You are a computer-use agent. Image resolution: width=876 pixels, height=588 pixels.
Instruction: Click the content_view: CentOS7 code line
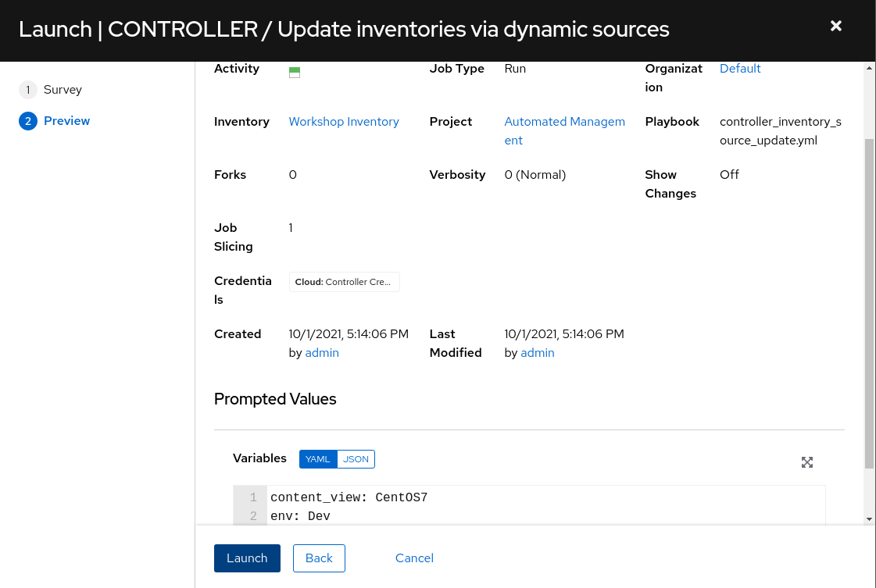(x=349, y=497)
